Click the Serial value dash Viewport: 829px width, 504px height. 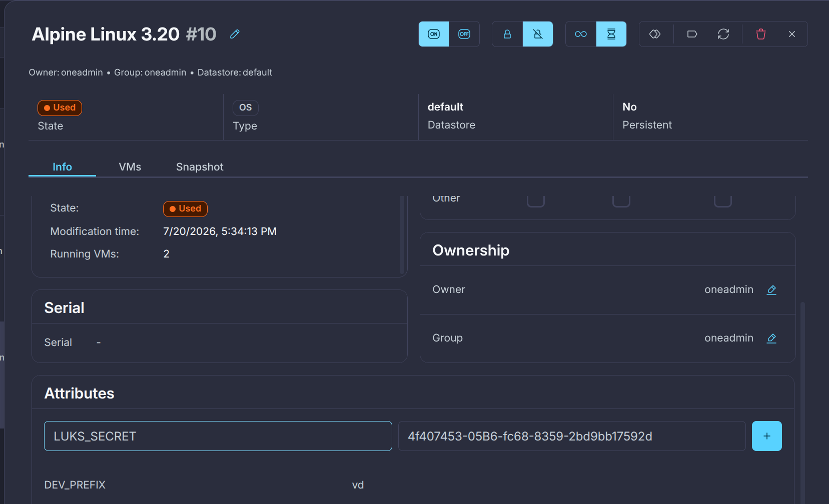(x=99, y=342)
